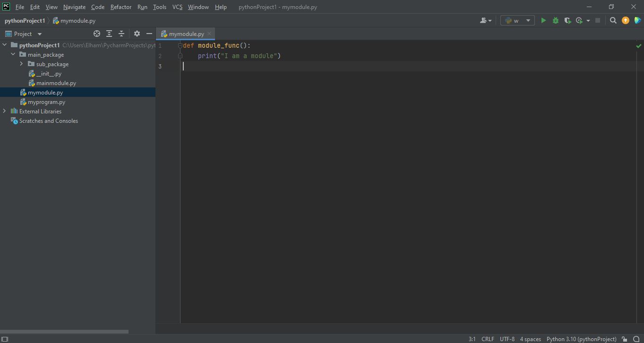The height and width of the screenshot is (343, 644).
Task: Run with Coverage using the shield icon
Action: click(x=567, y=20)
